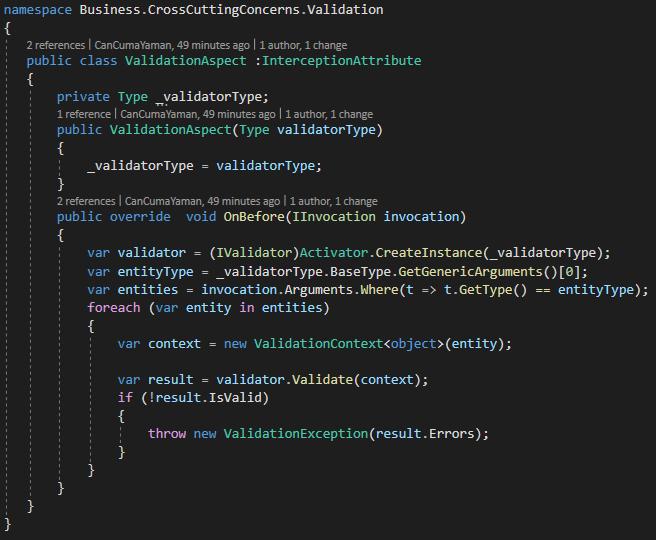Click the IsValid property in the if condition
The image size is (656, 540).
pos(250,398)
